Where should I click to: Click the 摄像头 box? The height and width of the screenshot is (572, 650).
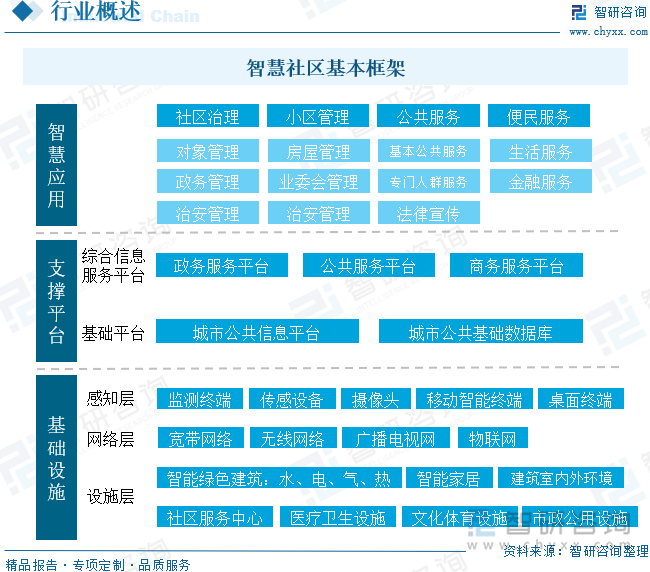click(x=376, y=399)
